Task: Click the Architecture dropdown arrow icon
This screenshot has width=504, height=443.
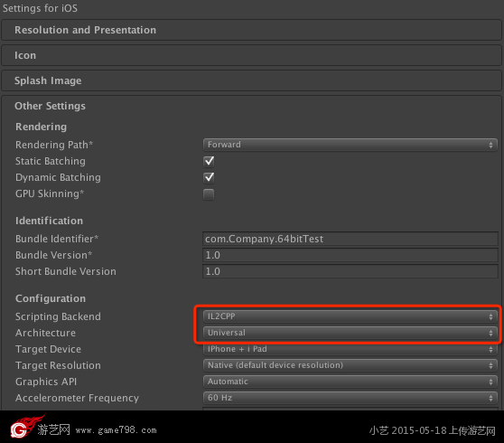Action: (x=490, y=333)
